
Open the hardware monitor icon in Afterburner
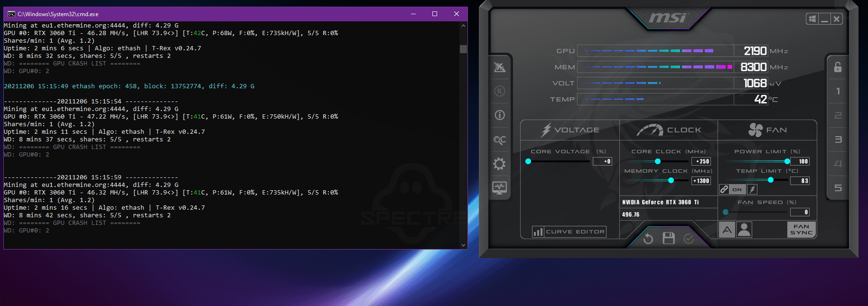500,188
